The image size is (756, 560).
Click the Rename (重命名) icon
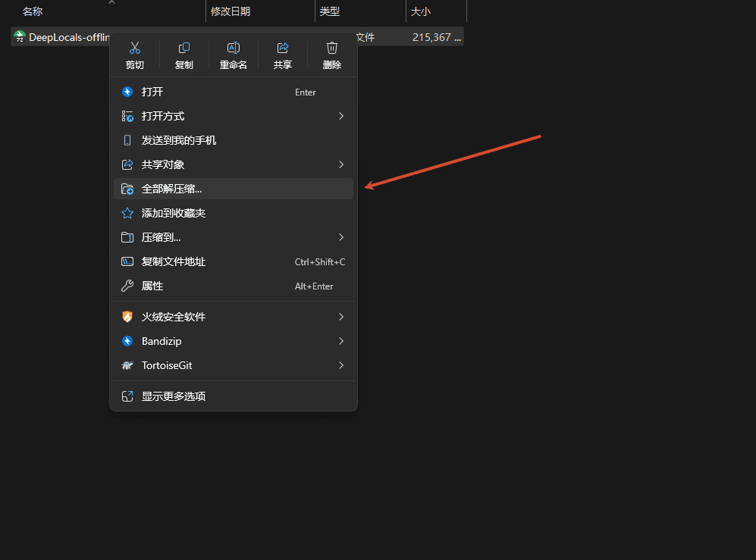coord(234,48)
